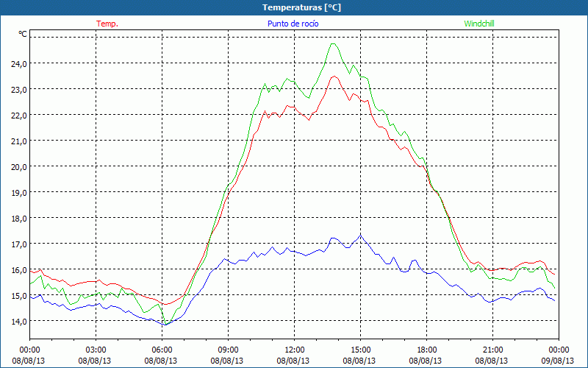Click the 14,0 y-axis value
Image resolution: width=588 pixels, height=368 pixels.
pos(19,322)
